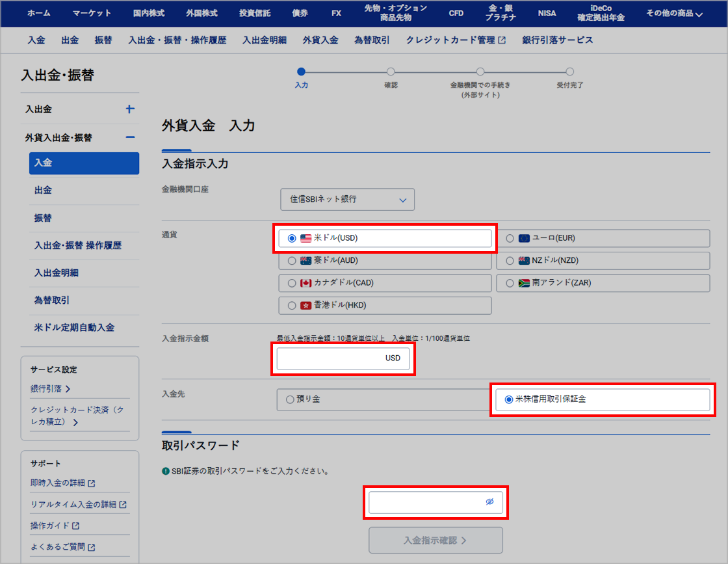Image resolution: width=728 pixels, height=564 pixels.
Task: Go to ホーム in top navigation
Action: click(38, 13)
